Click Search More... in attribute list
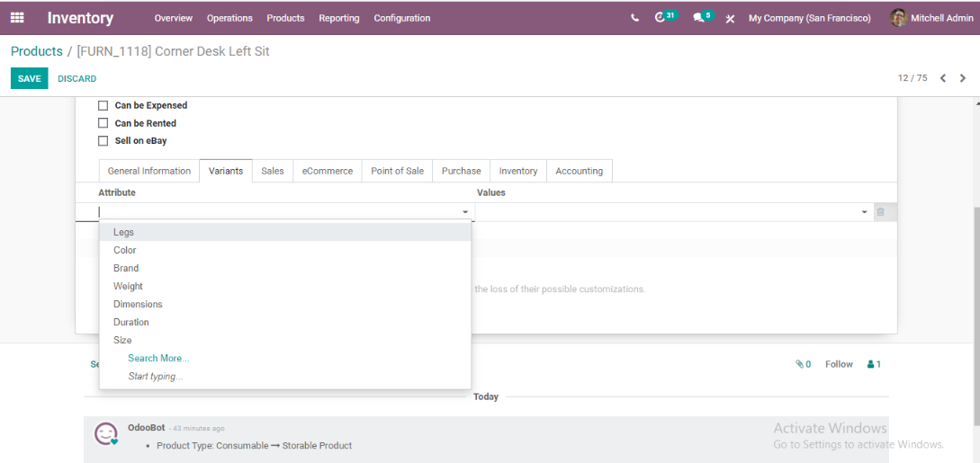Viewport: 980px width, 463px height. (158, 358)
